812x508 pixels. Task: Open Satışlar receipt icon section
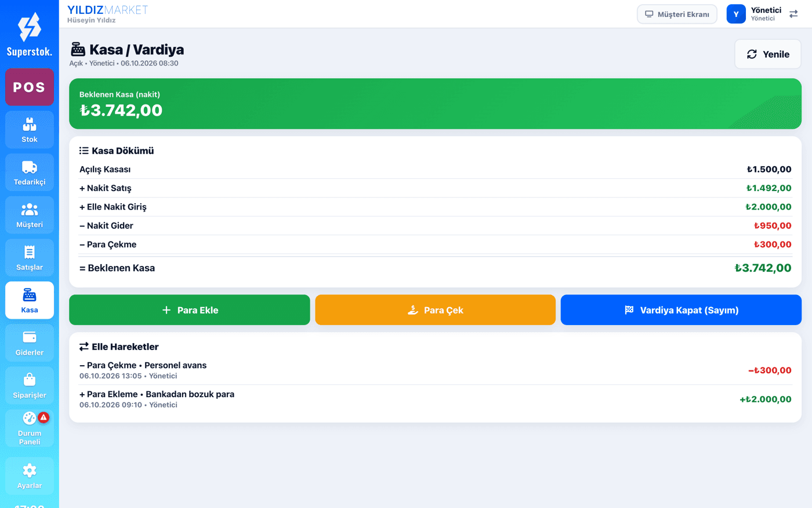(x=30, y=258)
